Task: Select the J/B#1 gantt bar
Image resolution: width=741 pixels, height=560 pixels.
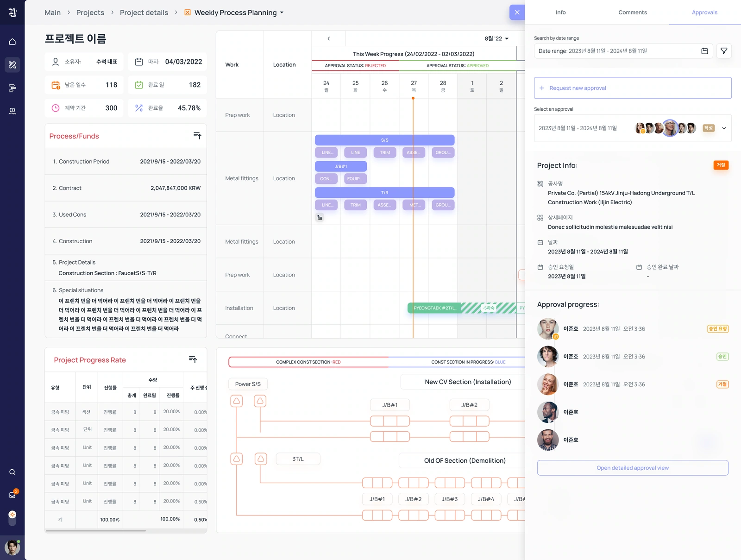Action: click(341, 166)
